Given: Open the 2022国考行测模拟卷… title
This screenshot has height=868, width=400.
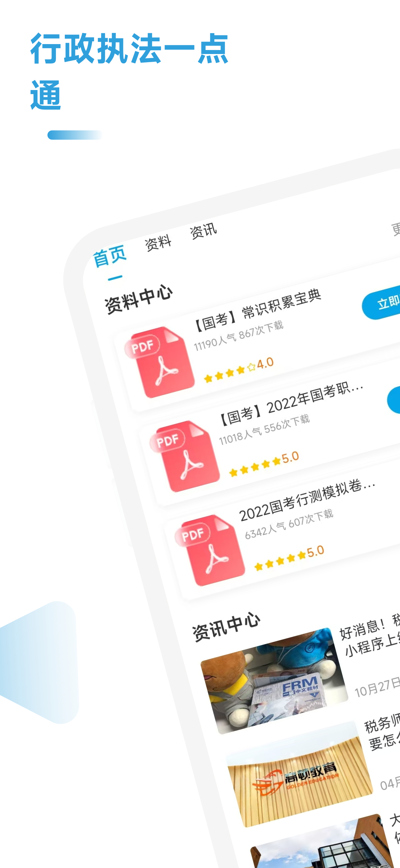Looking at the screenshot, I should pos(307,500).
